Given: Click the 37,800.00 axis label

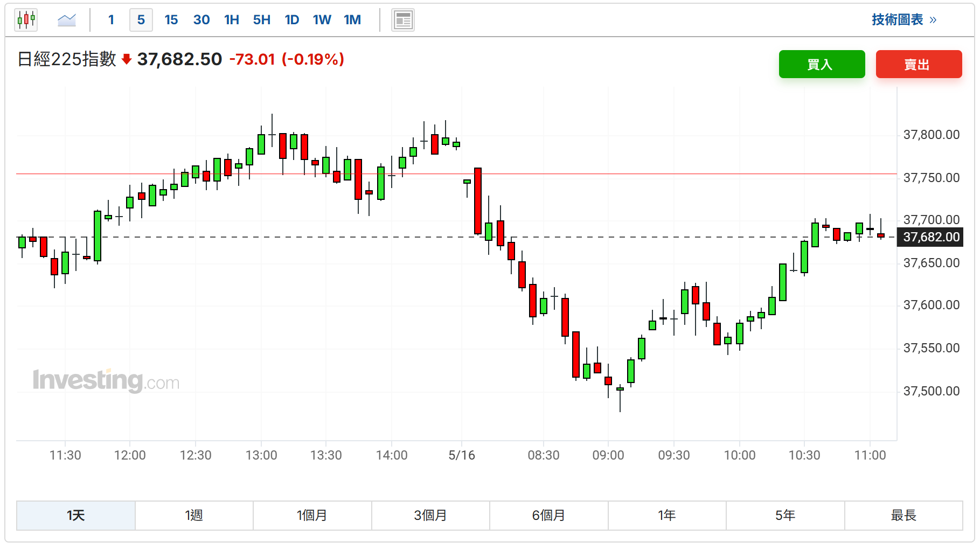Looking at the screenshot, I should 932,135.
